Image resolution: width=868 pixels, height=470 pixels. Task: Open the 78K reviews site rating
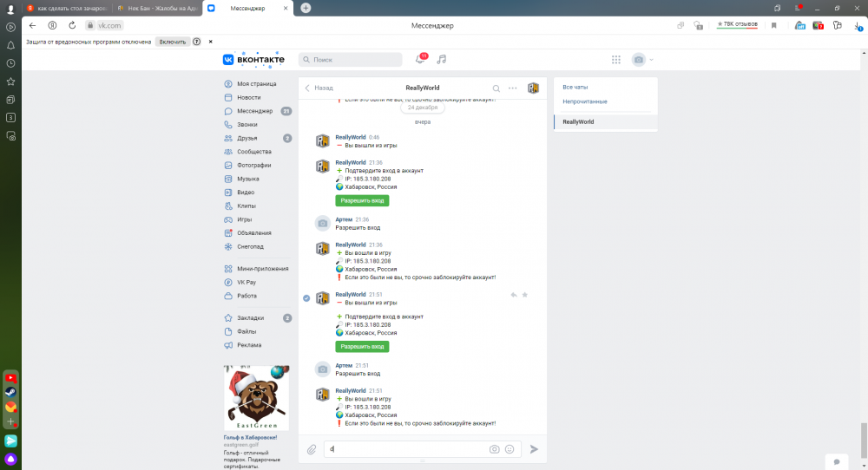(x=737, y=25)
